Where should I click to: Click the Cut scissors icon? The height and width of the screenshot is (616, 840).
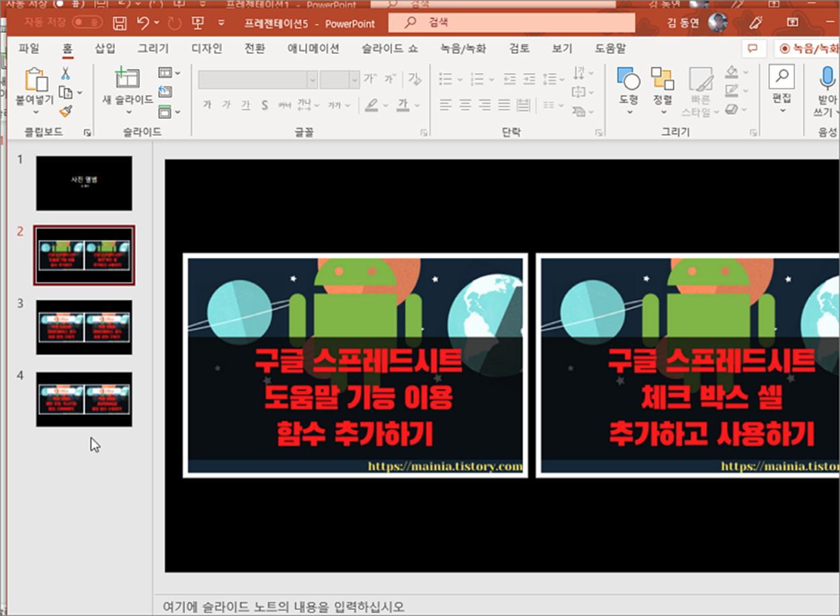click(66, 73)
